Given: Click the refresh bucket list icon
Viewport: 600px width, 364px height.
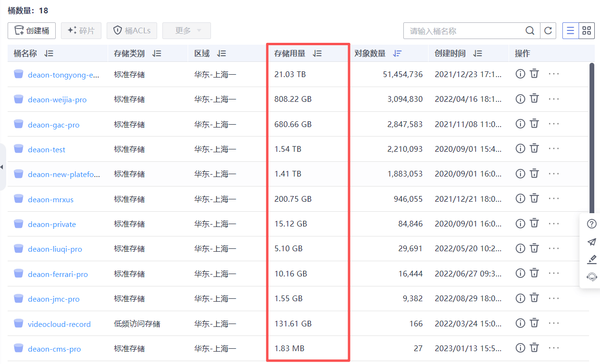Looking at the screenshot, I should [x=548, y=31].
